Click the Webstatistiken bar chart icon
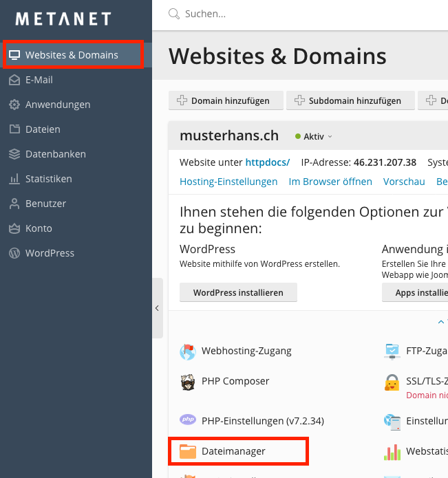 click(392, 452)
